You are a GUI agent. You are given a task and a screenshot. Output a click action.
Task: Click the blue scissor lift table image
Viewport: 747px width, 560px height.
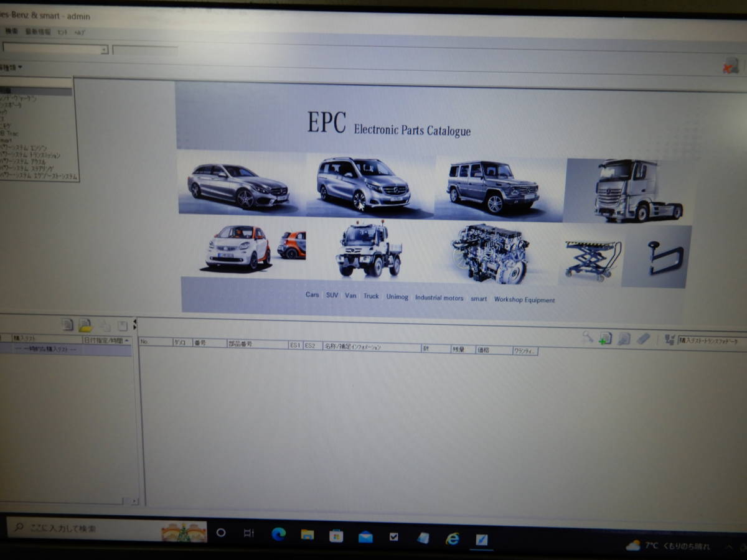click(593, 260)
